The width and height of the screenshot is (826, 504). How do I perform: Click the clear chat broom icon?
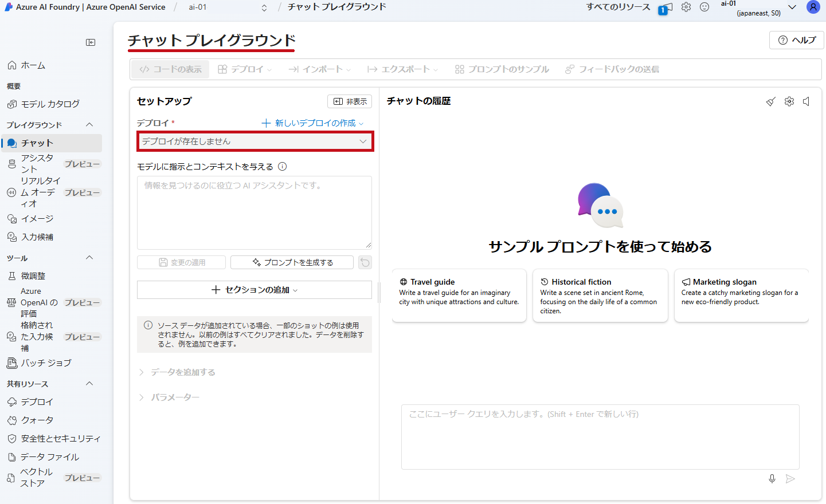771,101
